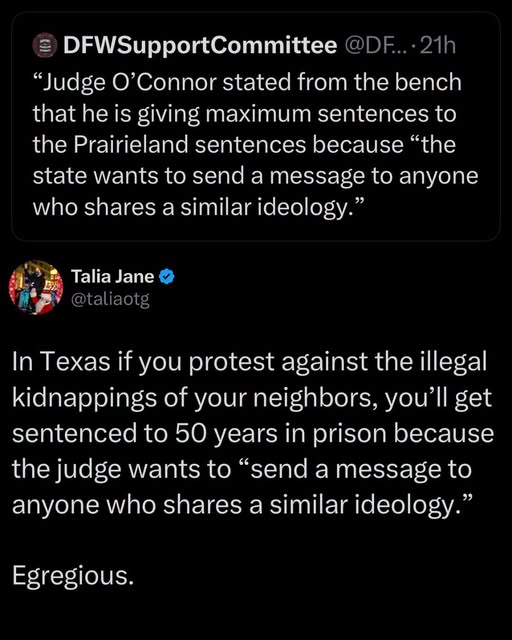
Task: Click the DFWSupportCommittee round profile avatar
Action: pyautogui.click(x=44, y=46)
